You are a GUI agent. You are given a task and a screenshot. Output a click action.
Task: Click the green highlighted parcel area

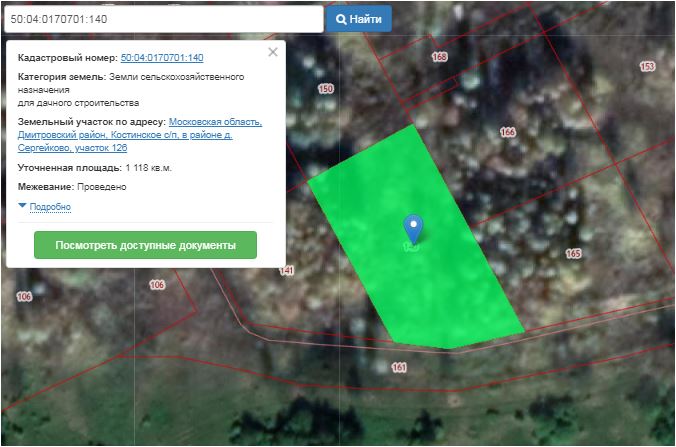click(440, 280)
